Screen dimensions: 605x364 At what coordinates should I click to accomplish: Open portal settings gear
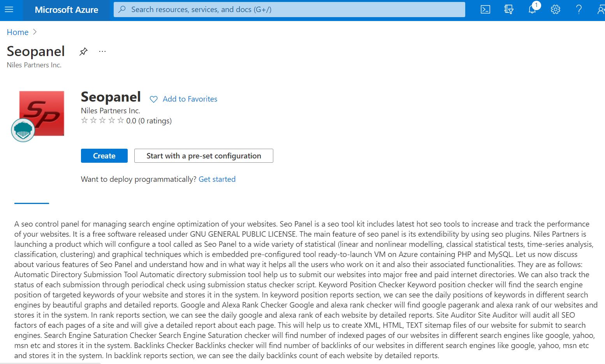(556, 9)
